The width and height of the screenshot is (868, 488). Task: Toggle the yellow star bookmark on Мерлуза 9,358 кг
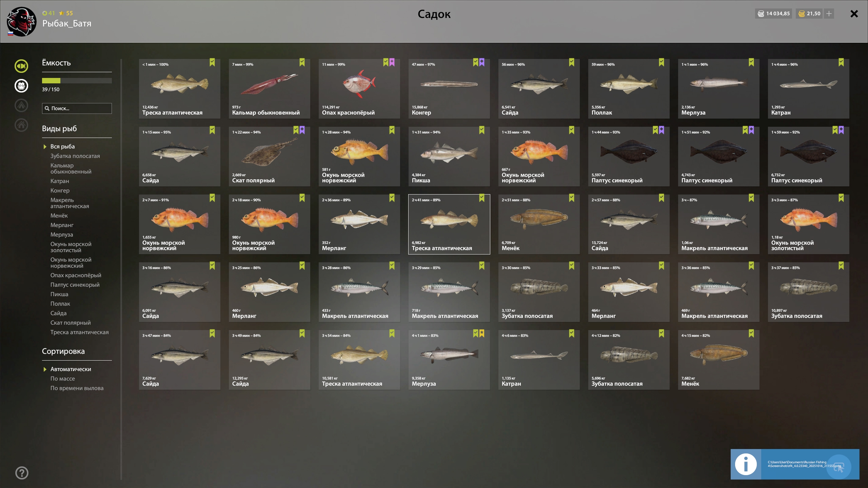482,333
